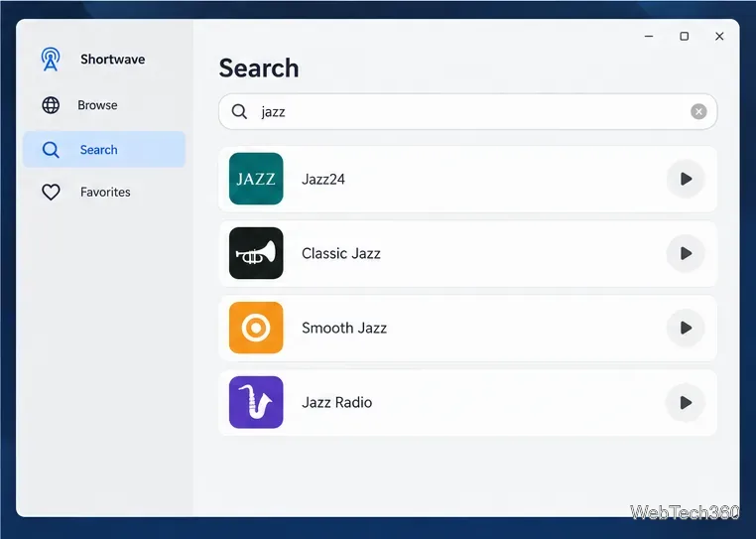This screenshot has width=756, height=539.
Task: Play the Jazz Radio station
Action: (686, 402)
